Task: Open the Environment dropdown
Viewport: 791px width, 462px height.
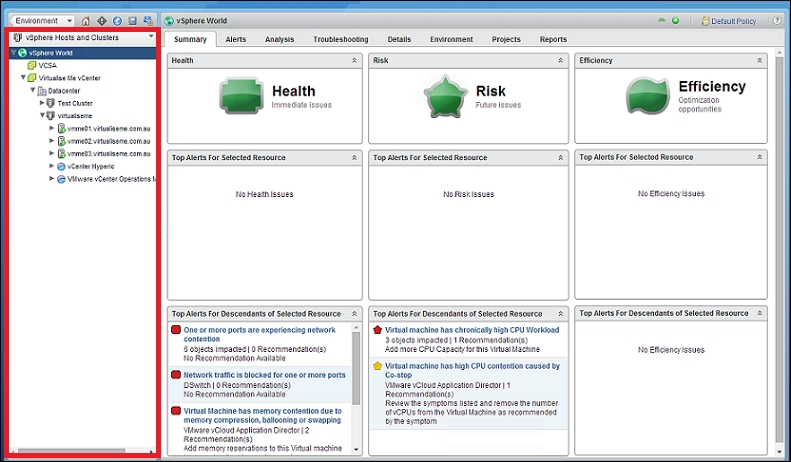Action: tap(42, 21)
